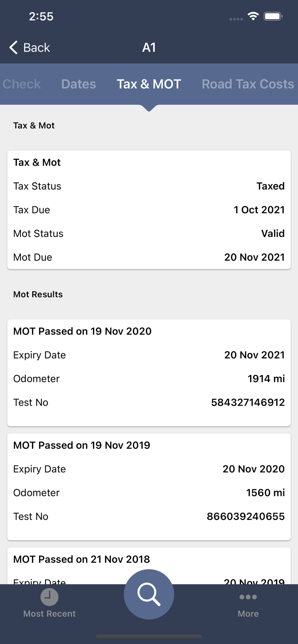Tap the Mot Status Valid row
Screen dimensions: 298x644
[149, 233]
